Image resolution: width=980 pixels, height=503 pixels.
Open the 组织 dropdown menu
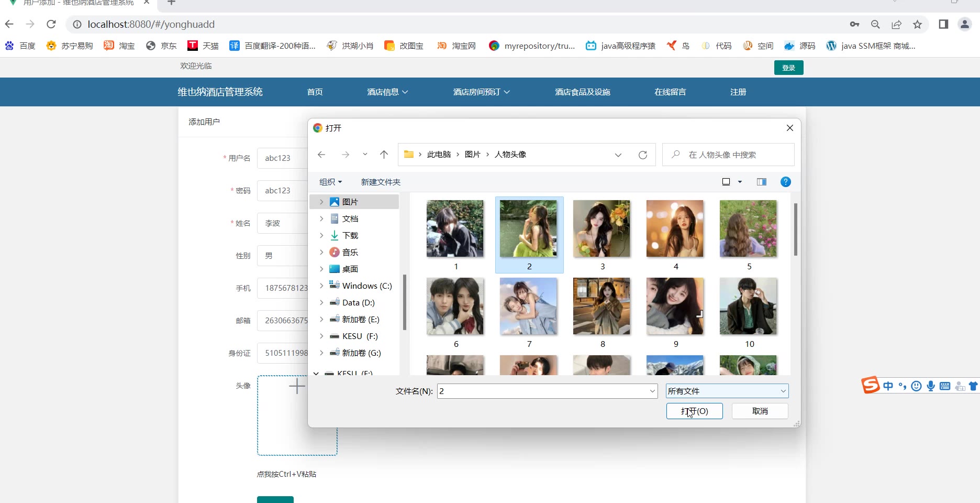click(x=330, y=182)
